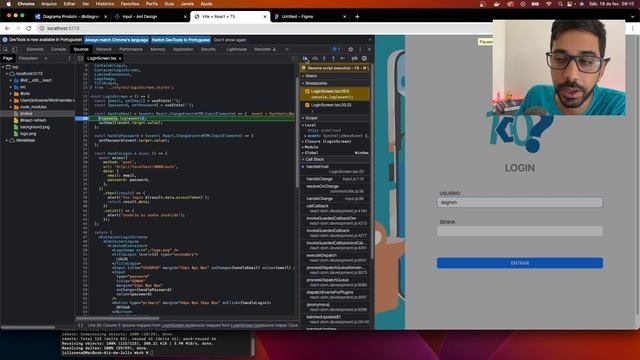Open macOS Spotlight search icon
This screenshot has width=640, height=360.
560,4
